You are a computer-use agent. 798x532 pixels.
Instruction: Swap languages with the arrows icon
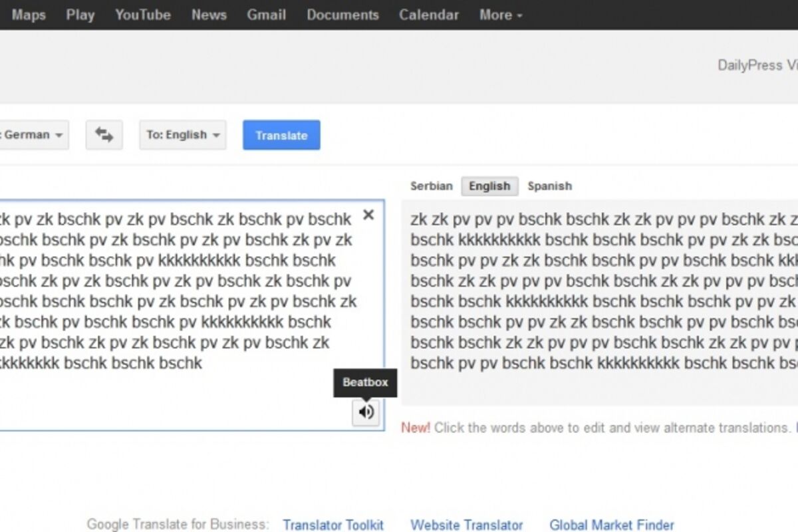[104, 135]
